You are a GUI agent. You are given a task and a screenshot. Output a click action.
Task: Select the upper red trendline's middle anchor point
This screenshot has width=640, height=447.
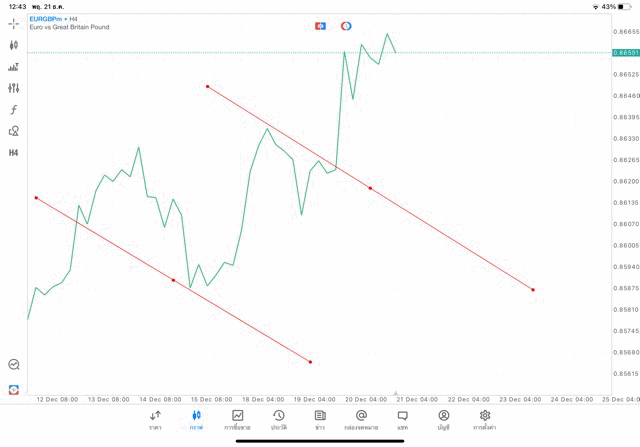tap(370, 188)
